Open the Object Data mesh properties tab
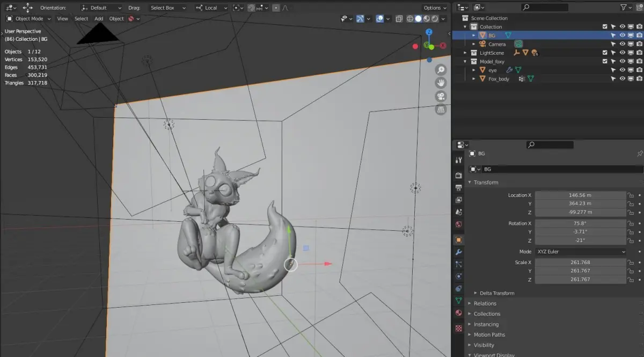Screen dimensions: 644x357 click(458, 301)
